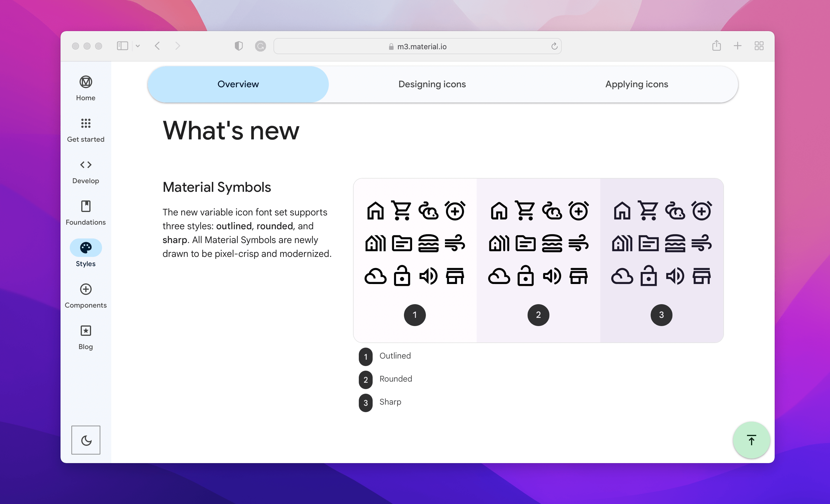Click the 'Material Symbols' subheading
Image resolution: width=830 pixels, height=504 pixels.
click(217, 187)
